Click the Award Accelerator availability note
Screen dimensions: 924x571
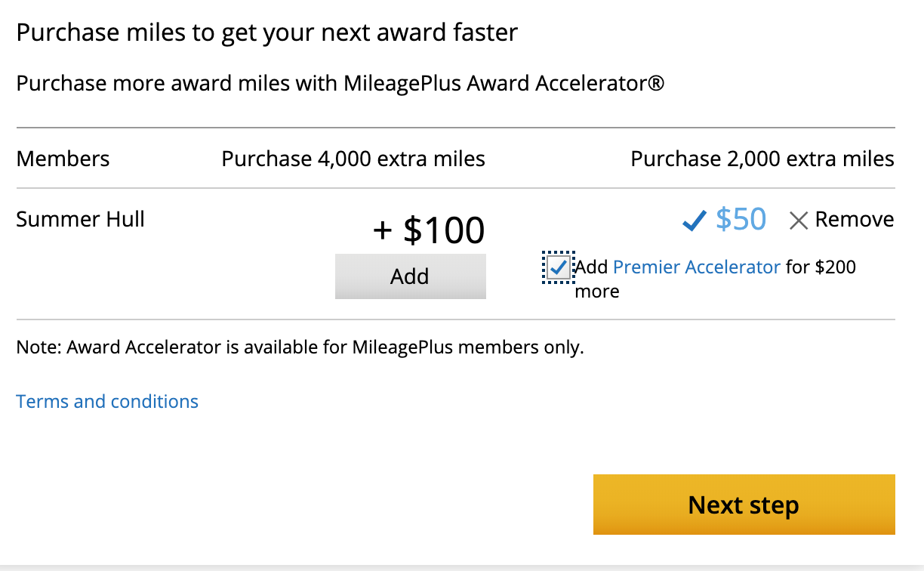tap(300, 348)
